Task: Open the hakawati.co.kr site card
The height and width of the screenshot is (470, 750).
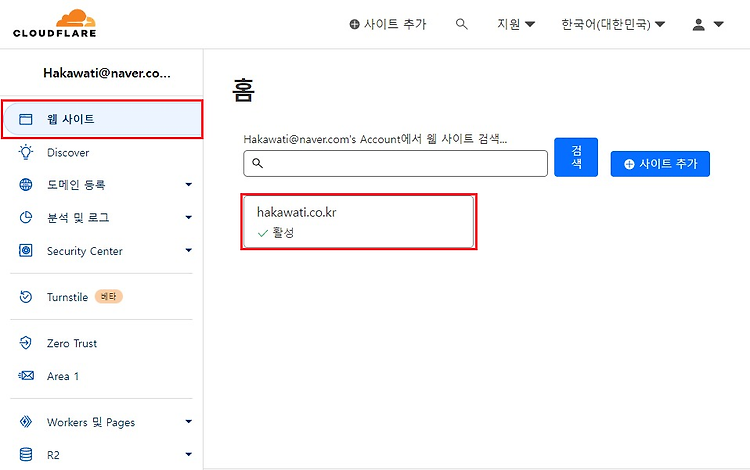Action: (x=359, y=222)
